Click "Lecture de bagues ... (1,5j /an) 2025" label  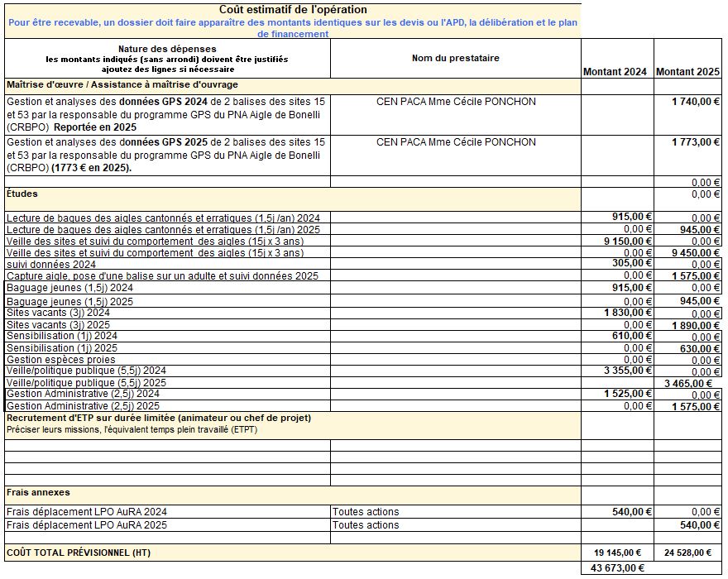[x=164, y=229]
